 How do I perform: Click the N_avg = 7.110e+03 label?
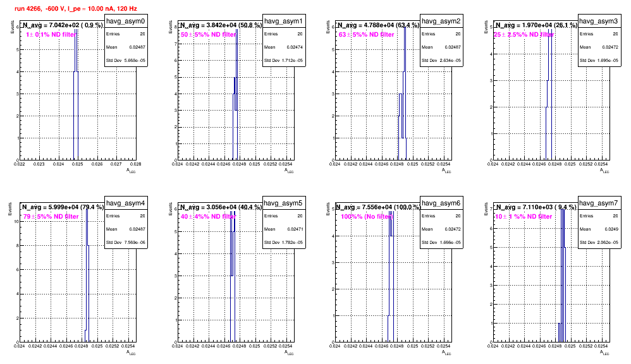tap(536, 207)
